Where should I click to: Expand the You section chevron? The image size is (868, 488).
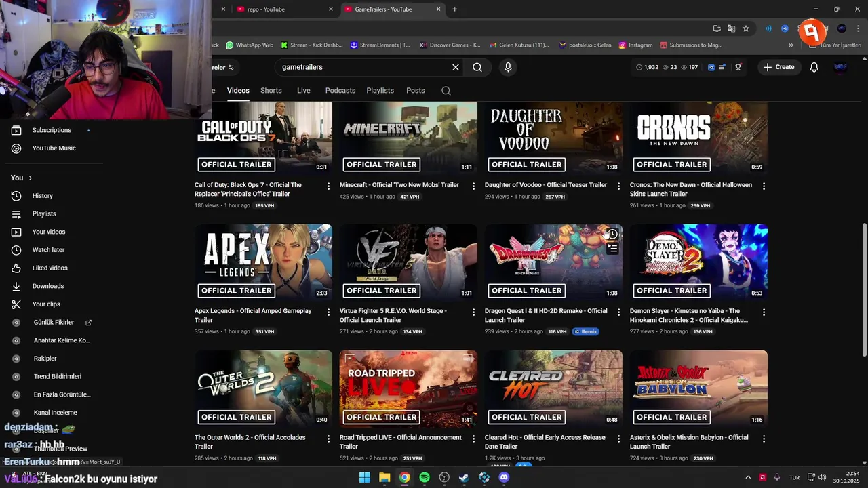click(30, 178)
